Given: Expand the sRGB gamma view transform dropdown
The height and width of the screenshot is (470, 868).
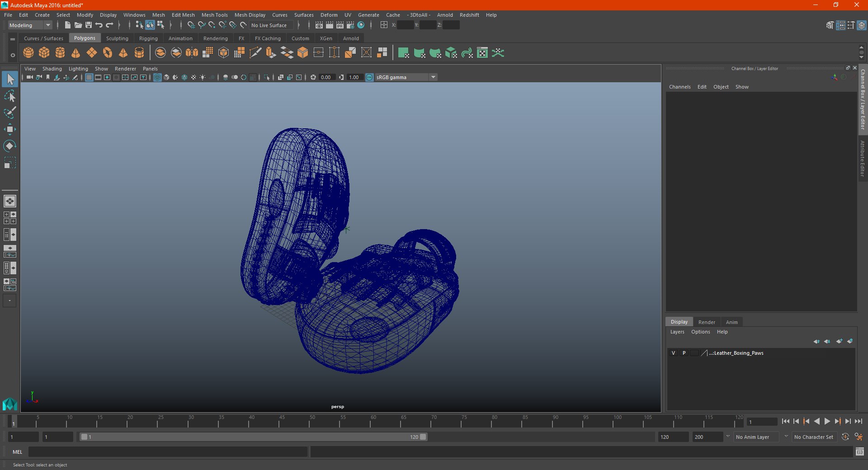Looking at the screenshot, I should 433,77.
